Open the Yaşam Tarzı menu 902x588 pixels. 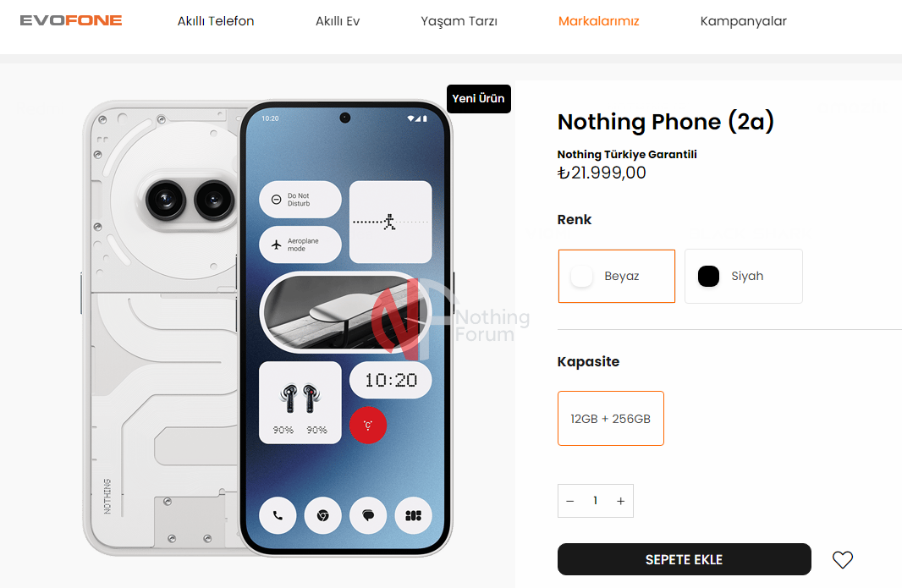click(x=459, y=21)
